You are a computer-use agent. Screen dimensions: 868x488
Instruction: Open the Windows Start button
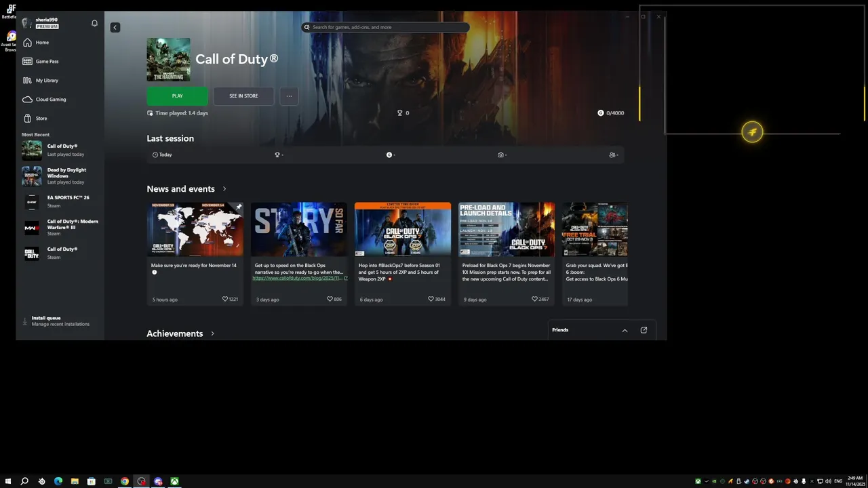[8, 481]
